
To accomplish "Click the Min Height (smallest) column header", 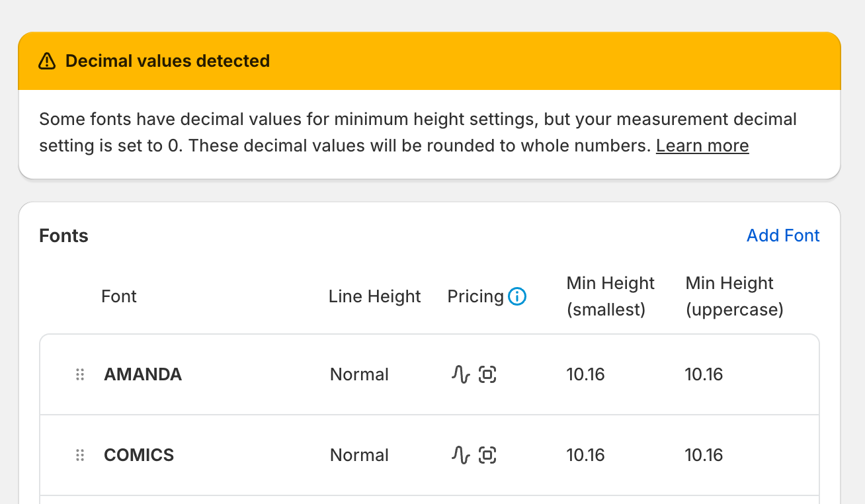I will (x=610, y=297).
